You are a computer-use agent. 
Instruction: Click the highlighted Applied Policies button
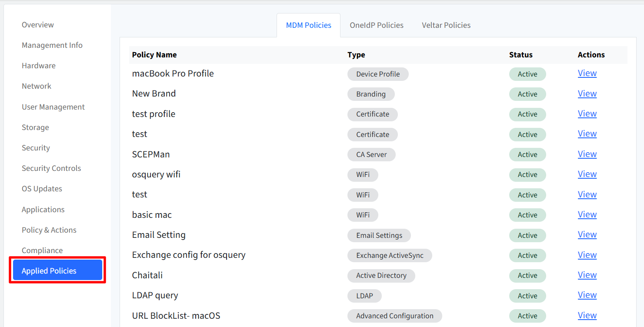pyautogui.click(x=57, y=271)
